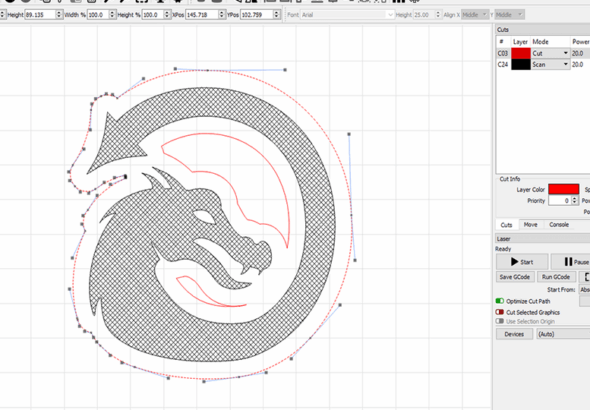Click the Priority spinner arrows
This screenshot has height=410, width=590.
point(575,200)
